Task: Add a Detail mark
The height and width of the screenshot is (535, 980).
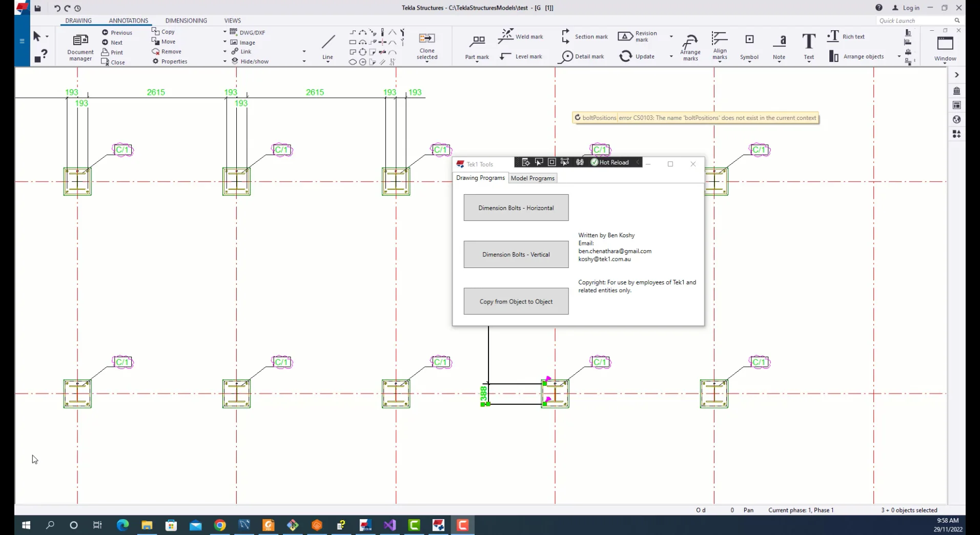Action: 583,56
